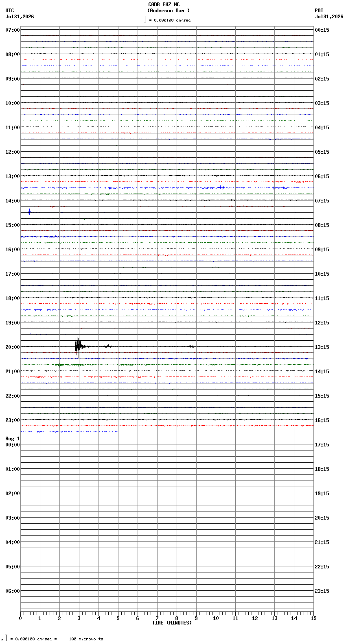Click the x-axis tick label '0'

[20, 618]
